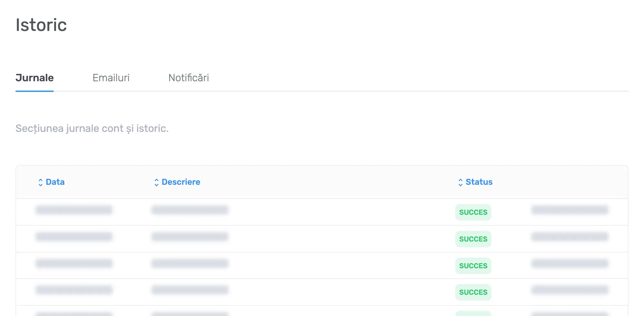Image resolution: width=644 pixels, height=316 pixels.
Task: Select the Jurnale tab
Action: pyautogui.click(x=34, y=78)
